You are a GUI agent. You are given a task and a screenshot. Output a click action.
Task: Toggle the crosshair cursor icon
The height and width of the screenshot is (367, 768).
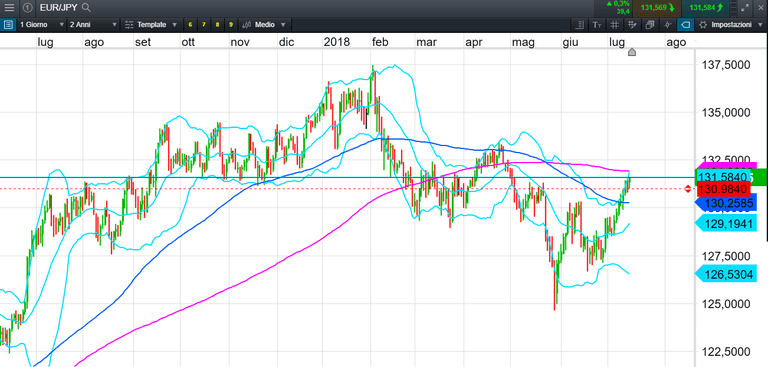pos(668,24)
